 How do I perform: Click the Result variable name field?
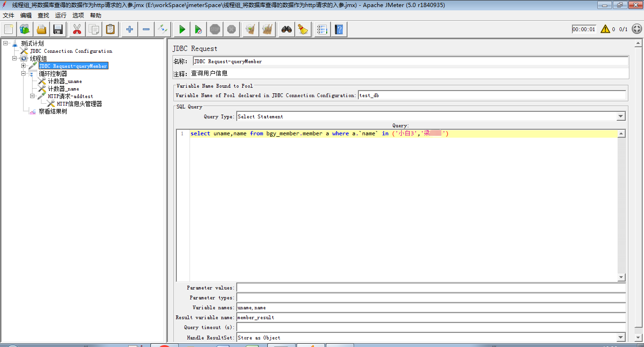(431, 317)
